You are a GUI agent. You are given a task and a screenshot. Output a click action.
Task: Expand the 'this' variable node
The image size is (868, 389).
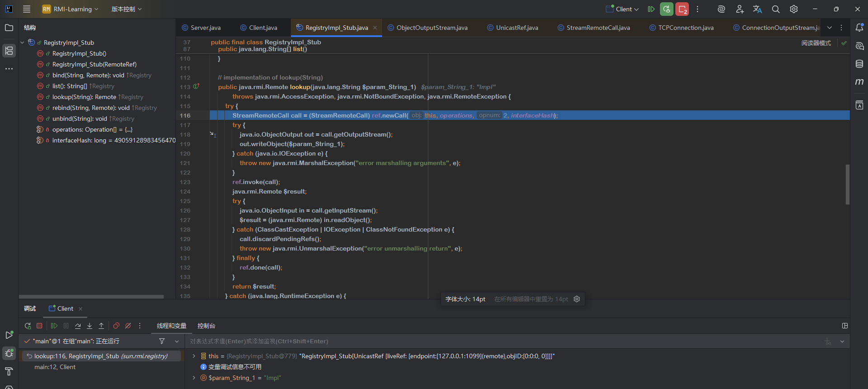(x=194, y=356)
